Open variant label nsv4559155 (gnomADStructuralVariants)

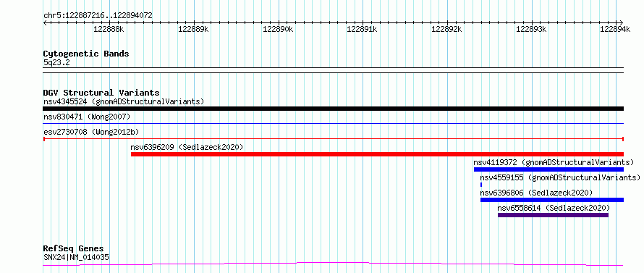[560, 177]
